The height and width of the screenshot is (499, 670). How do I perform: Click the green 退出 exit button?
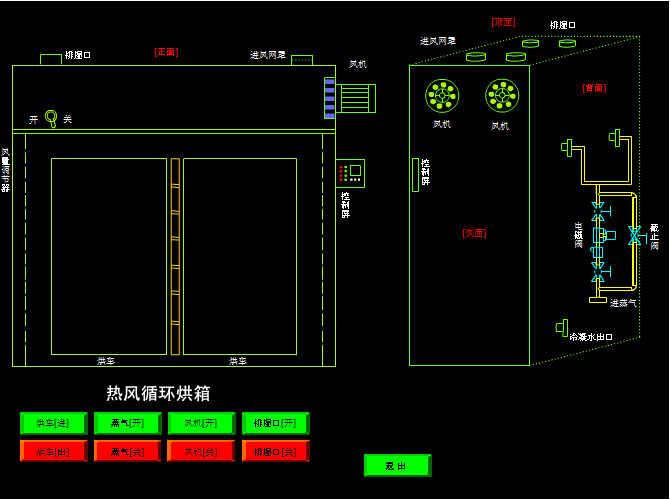click(x=397, y=466)
